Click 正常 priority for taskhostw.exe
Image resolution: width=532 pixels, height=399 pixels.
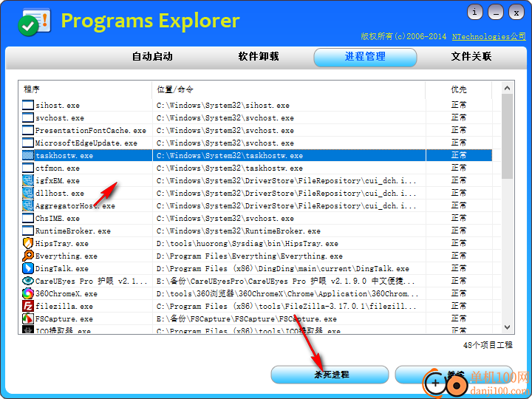click(459, 155)
